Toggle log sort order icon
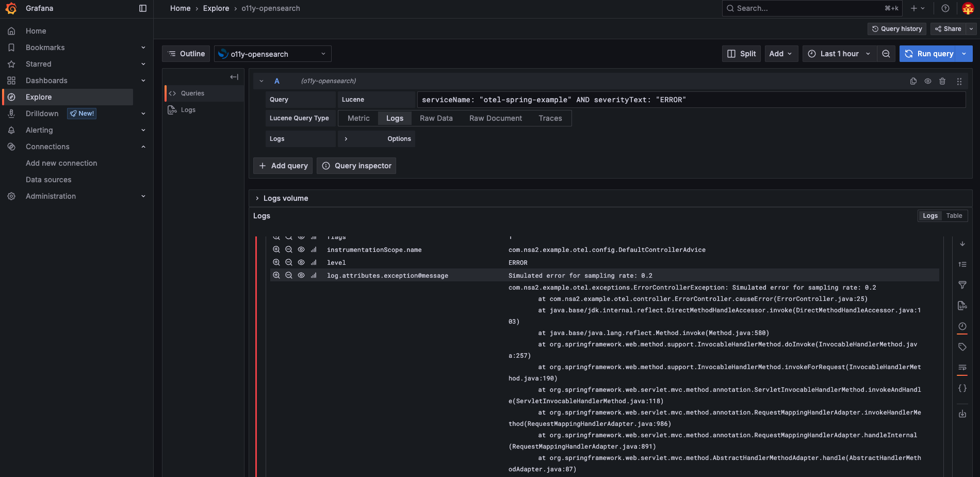This screenshot has width=980, height=477. [962, 264]
